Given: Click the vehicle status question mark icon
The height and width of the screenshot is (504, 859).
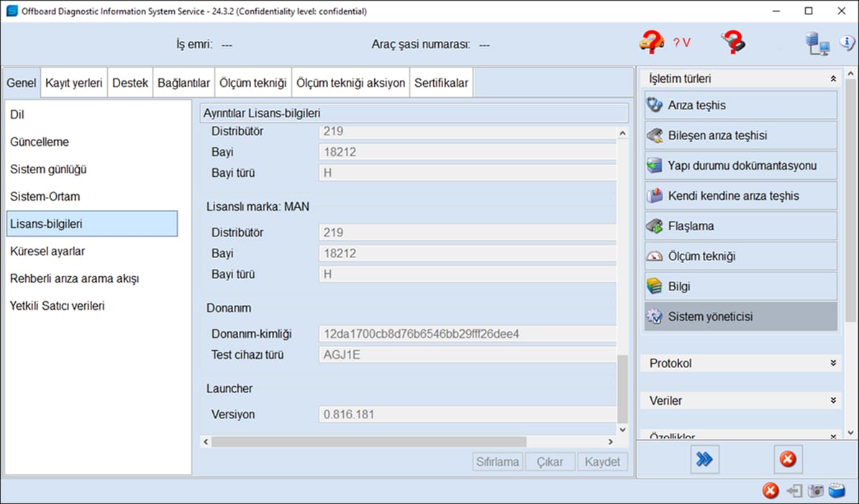Looking at the screenshot, I should click(x=652, y=42).
